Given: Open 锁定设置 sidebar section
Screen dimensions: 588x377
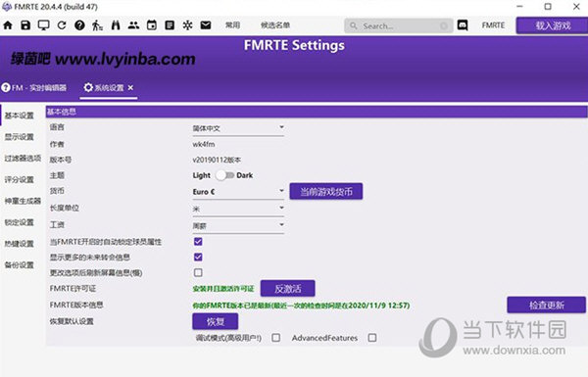Looking at the screenshot, I should coord(20,222).
